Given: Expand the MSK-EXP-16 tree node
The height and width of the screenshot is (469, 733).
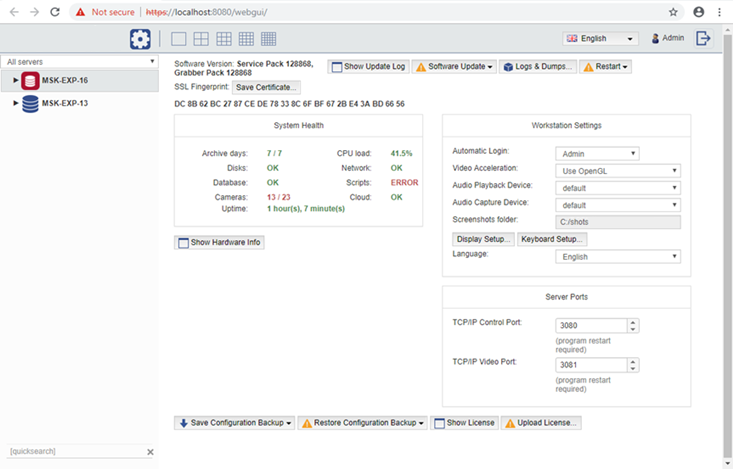Looking at the screenshot, I should 16,81.
